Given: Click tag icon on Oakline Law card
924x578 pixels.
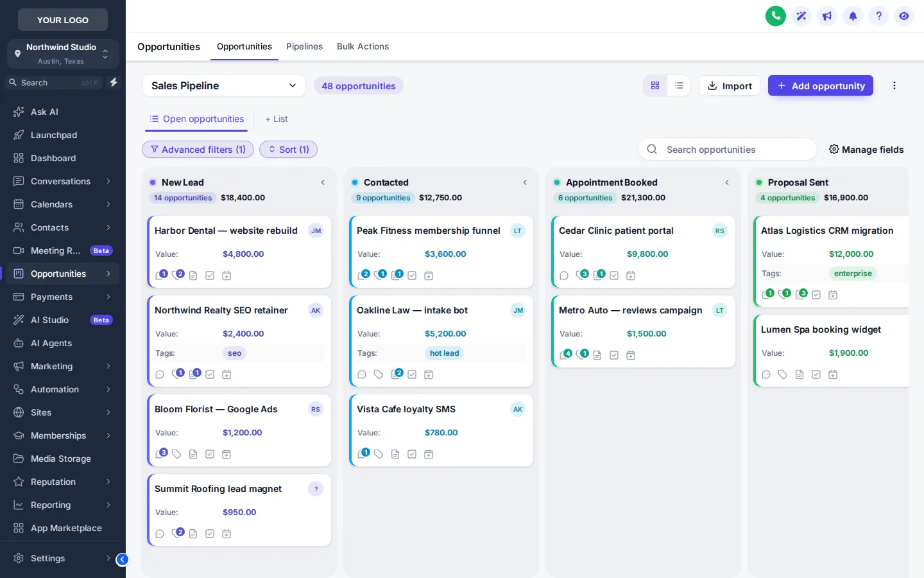Looking at the screenshot, I should pyautogui.click(x=379, y=374).
